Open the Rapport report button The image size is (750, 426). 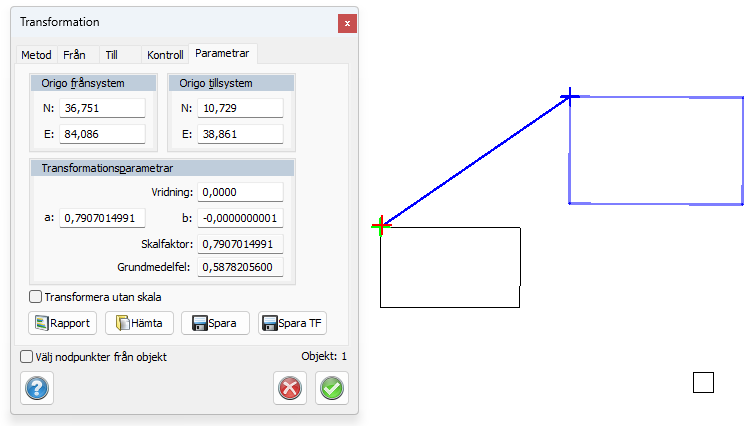point(63,323)
